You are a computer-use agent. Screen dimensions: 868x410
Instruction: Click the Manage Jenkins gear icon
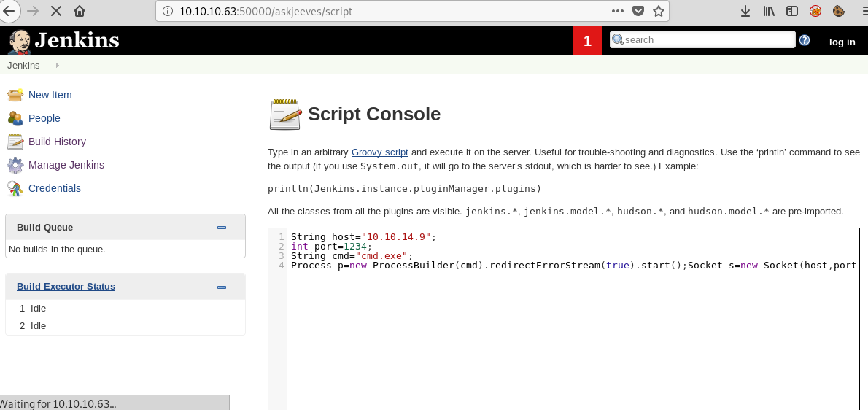(15, 165)
